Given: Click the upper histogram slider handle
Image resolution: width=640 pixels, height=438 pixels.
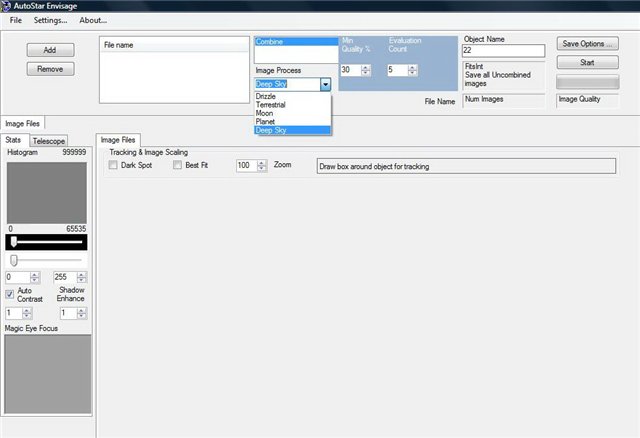Looking at the screenshot, I should click(x=13, y=242).
